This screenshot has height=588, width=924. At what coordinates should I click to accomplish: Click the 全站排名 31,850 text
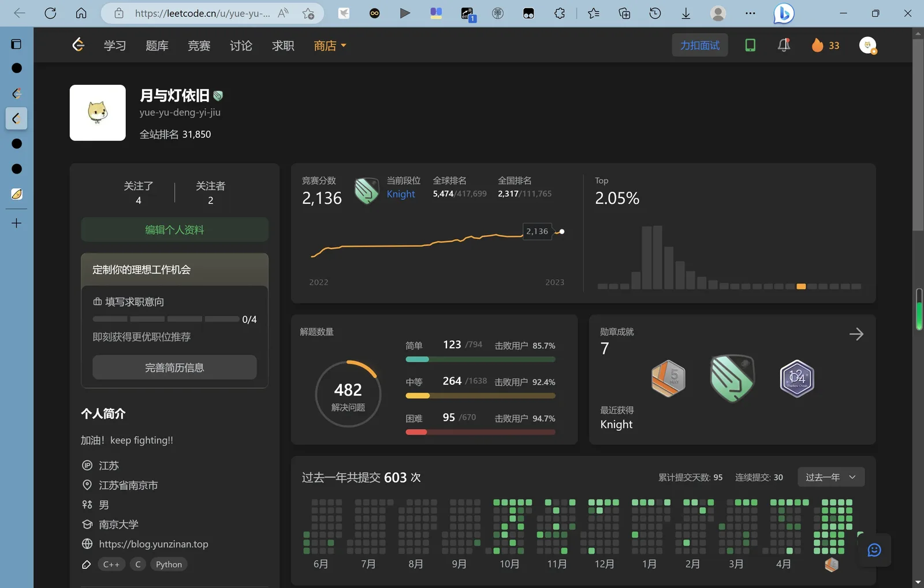pos(176,135)
